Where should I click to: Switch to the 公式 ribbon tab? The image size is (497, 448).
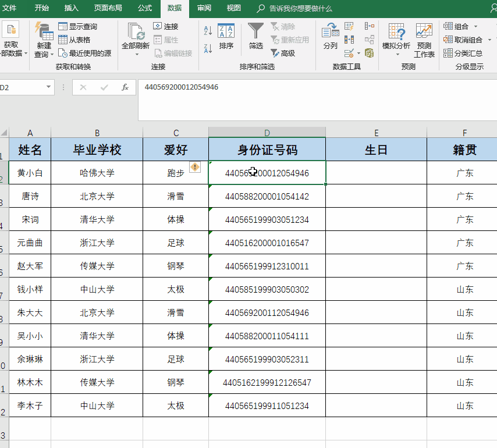[x=144, y=9]
